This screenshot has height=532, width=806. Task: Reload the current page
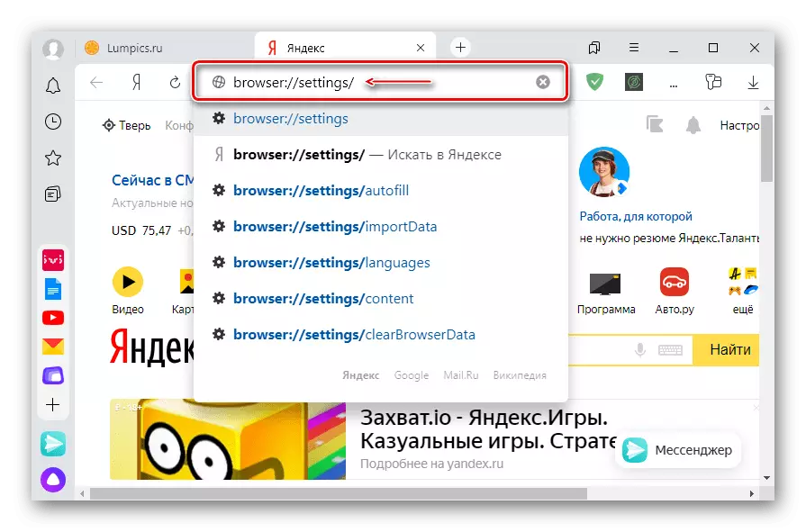(x=175, y=83)
